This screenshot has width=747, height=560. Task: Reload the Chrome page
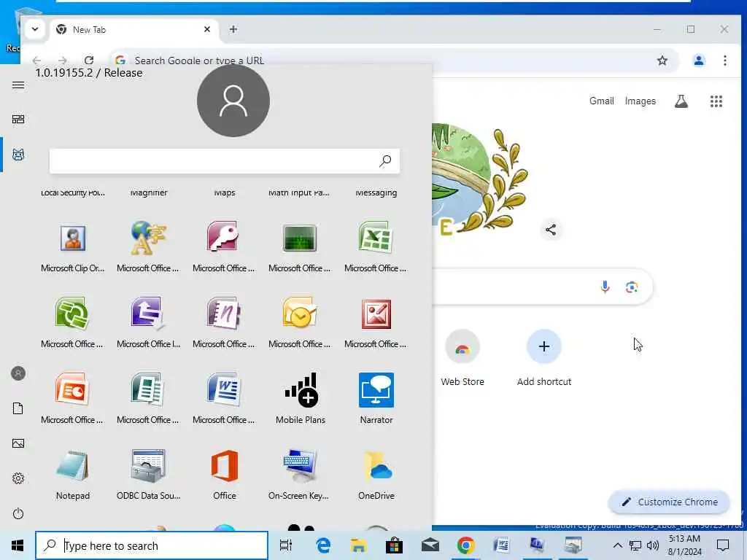pos(88,61)
